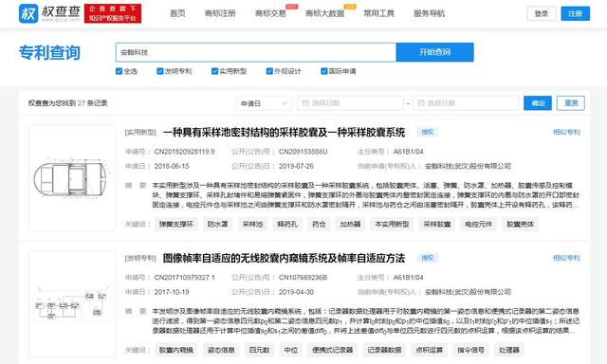Click the 开始查询 search button

[434, 52]
